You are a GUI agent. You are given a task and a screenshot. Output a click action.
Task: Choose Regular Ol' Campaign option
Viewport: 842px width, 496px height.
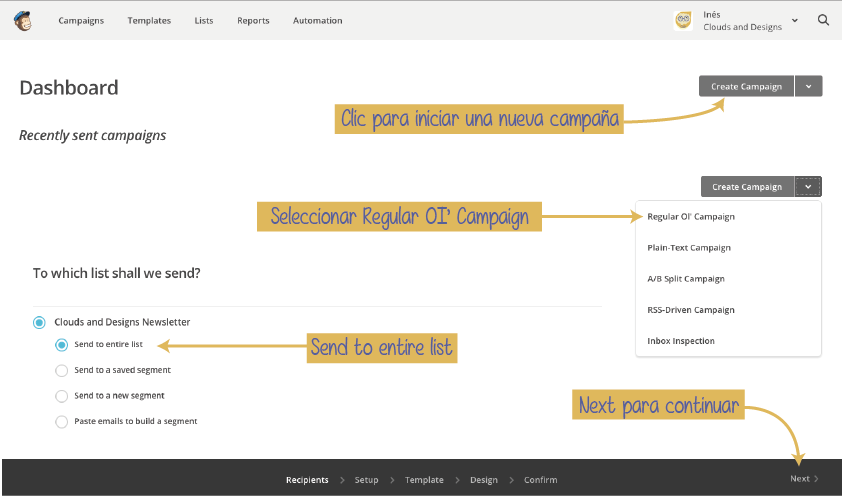(x=691, y=216)
